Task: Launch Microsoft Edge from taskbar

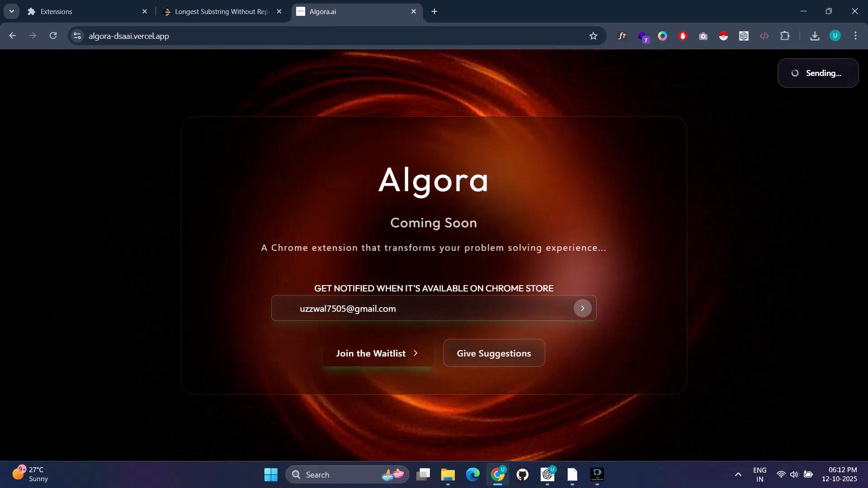Action: (472, 474)
